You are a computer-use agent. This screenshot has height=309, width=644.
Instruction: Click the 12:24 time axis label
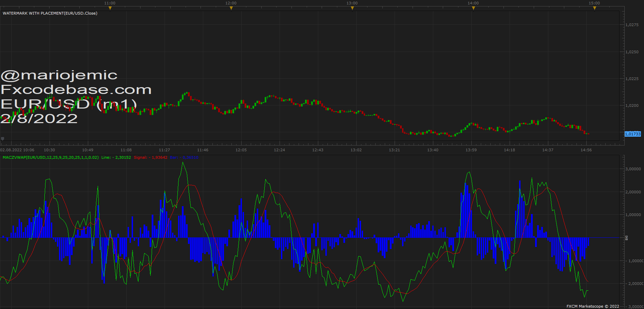(280, 150)
